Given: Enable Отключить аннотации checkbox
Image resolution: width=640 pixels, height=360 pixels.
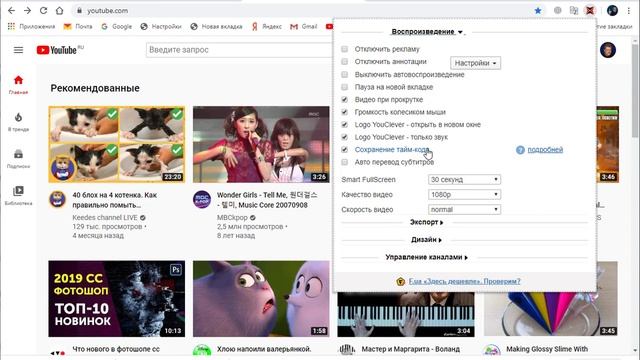Looking at the screenshot, I should pos(344,62).
